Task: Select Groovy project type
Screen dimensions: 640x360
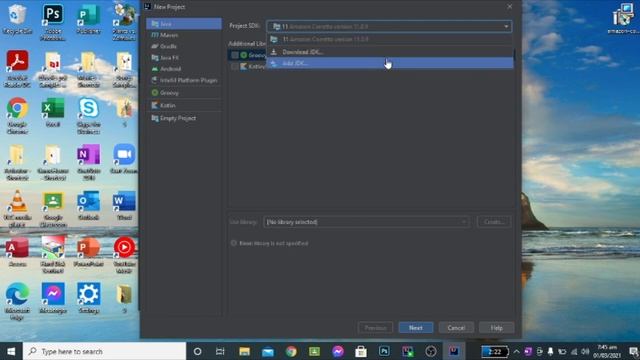Action: 184,93
